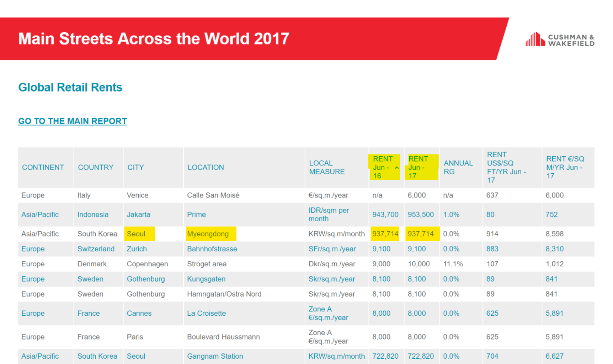The height and width of the screenshot is (364, 613).
Task: Click the Main Streets Across the World 2017 title
Action: (154, 39)
